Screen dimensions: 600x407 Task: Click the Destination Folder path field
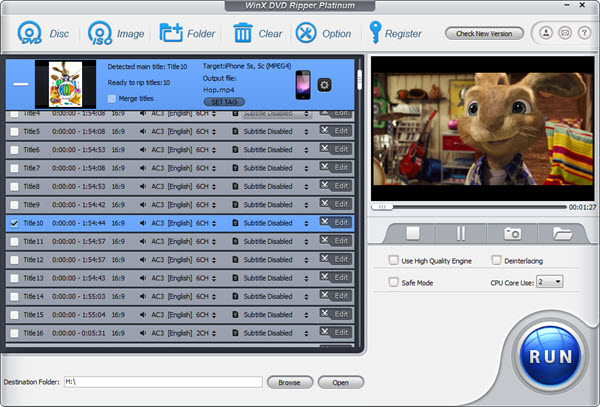163,382
